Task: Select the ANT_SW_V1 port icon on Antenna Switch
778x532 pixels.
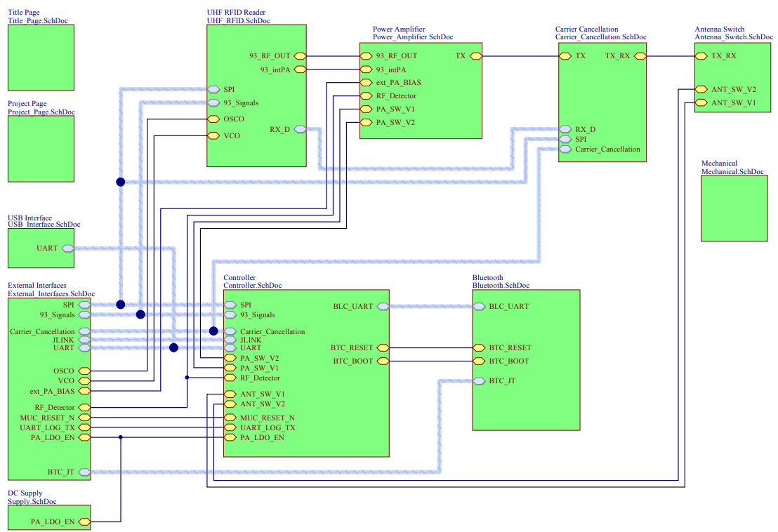Action: point(701,102)
